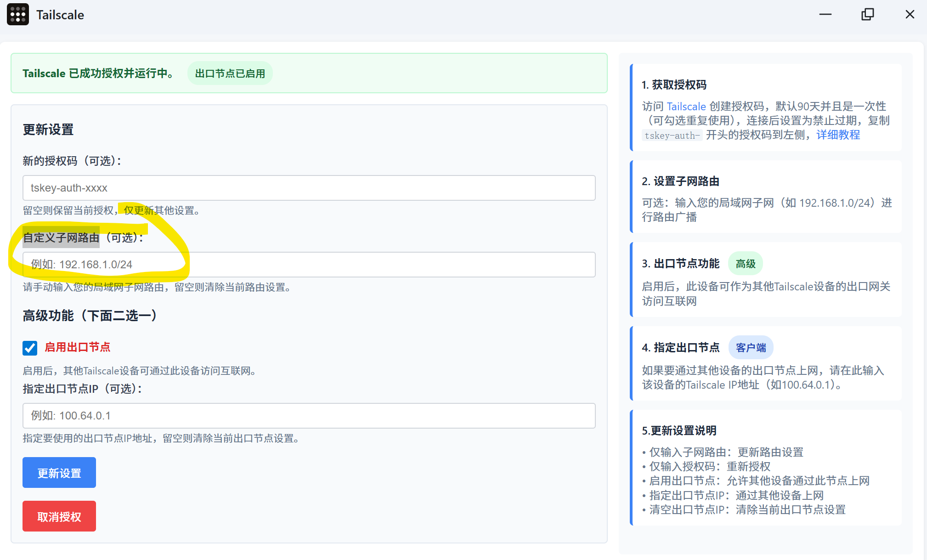Click the 客户端 badge beside 指定出口节点
The image size is (927, 560).
point(751,348)
